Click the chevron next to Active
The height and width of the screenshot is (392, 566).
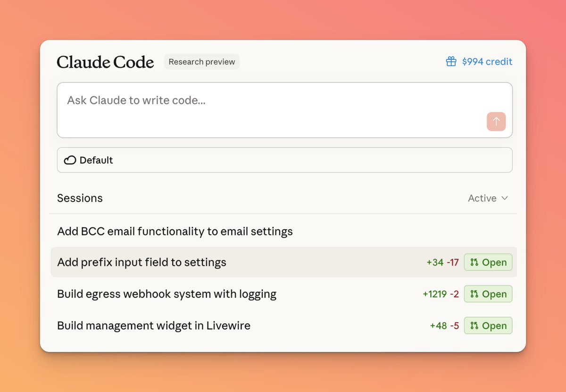504,198
